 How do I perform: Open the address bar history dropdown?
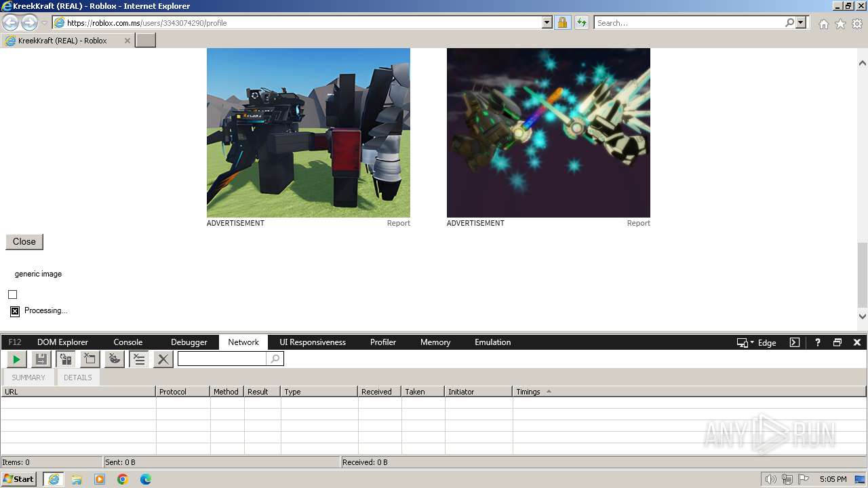coord(547,22)
